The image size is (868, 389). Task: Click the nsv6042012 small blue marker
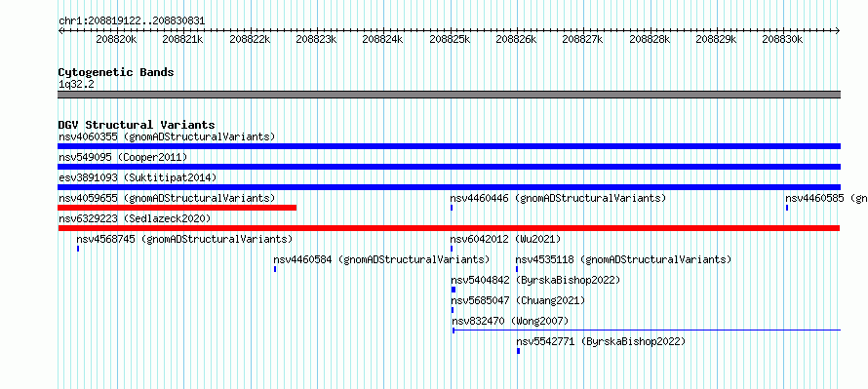452,249
